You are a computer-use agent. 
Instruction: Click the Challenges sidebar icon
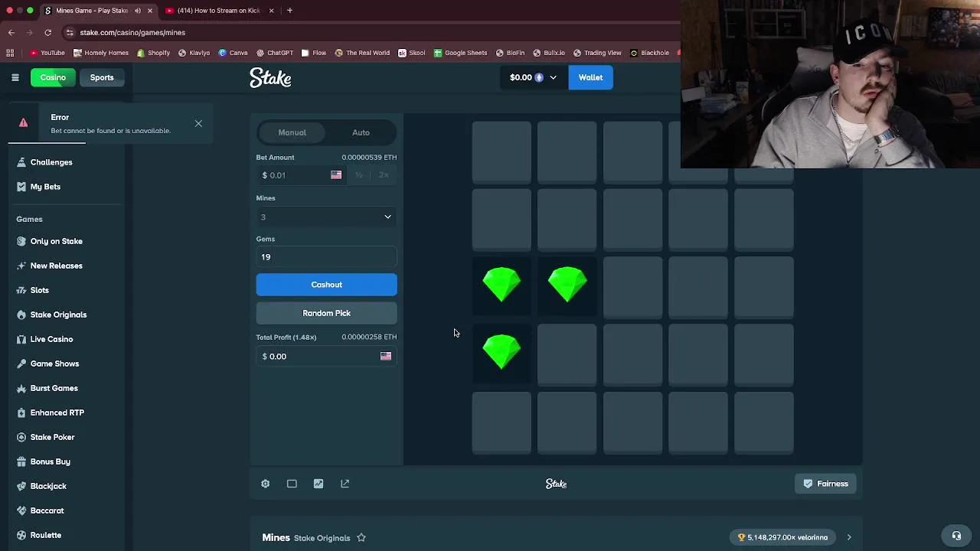21,162
